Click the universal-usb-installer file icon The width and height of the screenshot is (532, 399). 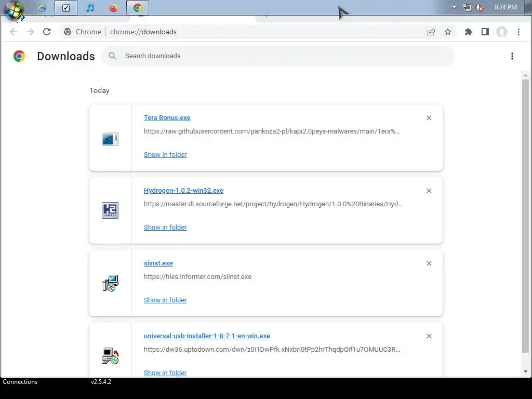point(110,356)
